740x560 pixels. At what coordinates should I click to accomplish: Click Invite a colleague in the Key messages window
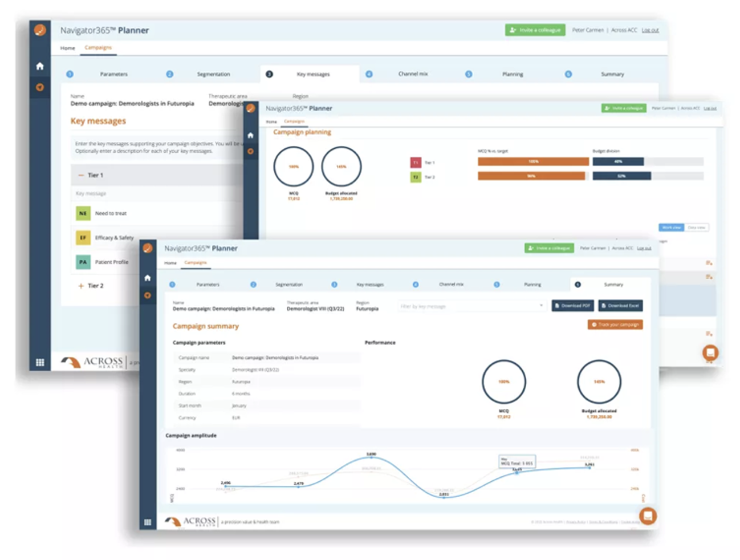pos(535,30)
